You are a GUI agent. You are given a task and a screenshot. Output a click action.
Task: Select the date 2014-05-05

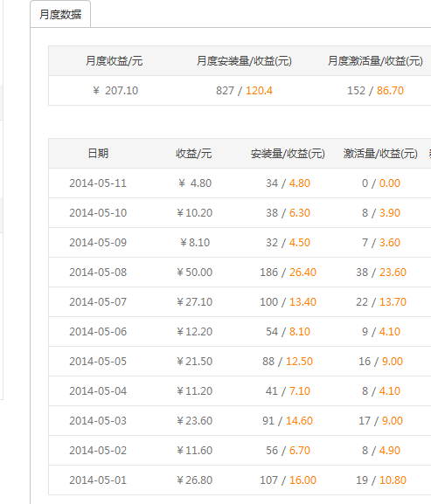[98, 362]
